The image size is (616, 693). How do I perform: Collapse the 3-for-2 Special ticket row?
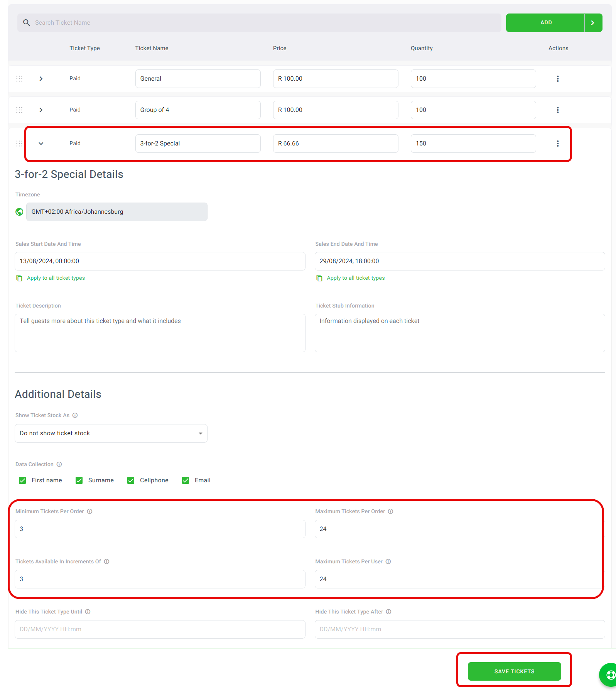click(x=41, y=144)
